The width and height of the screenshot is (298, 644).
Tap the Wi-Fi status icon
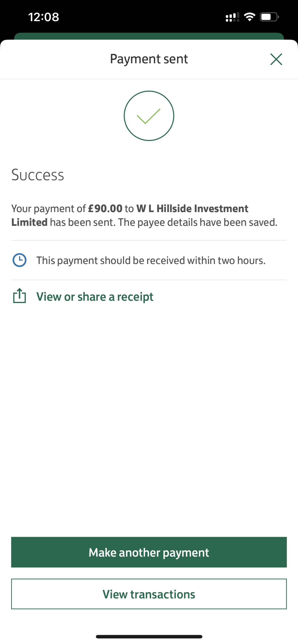tap(250, 17)
